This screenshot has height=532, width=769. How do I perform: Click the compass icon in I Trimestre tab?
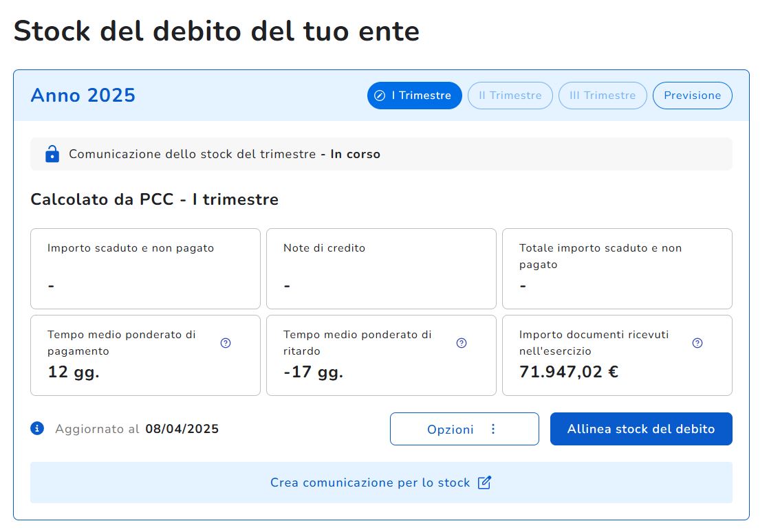[x=380, y=96]
